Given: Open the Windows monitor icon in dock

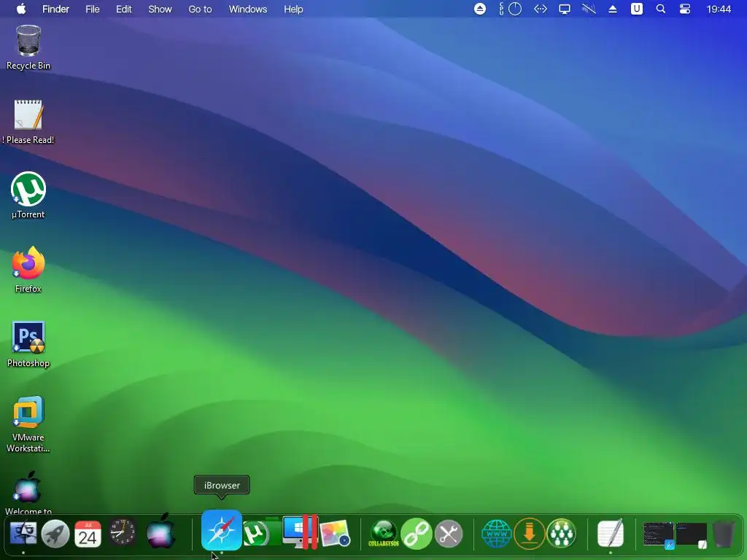Looking at the screenshot, I should 300,532.
